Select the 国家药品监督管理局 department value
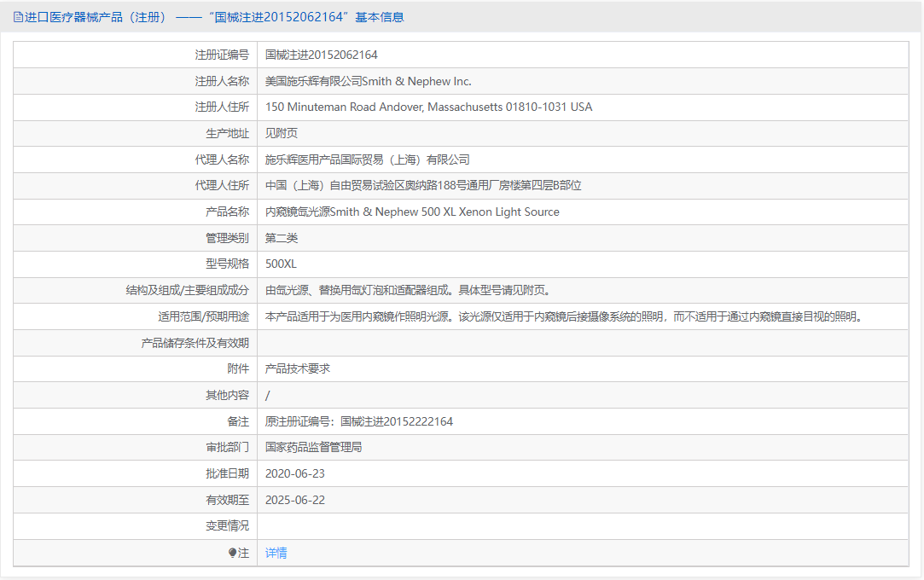This screenshot has width=924, height=580. (x=313, y=448)
